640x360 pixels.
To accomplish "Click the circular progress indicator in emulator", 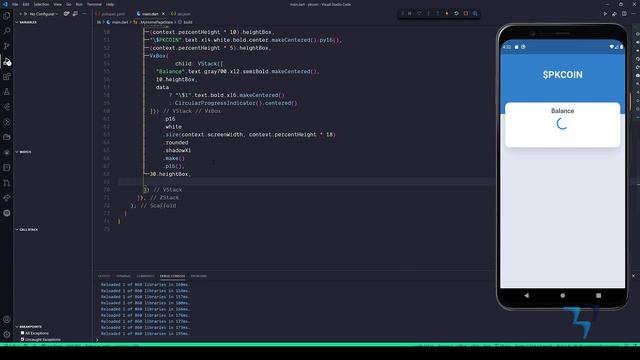I will tap(562, 124).
